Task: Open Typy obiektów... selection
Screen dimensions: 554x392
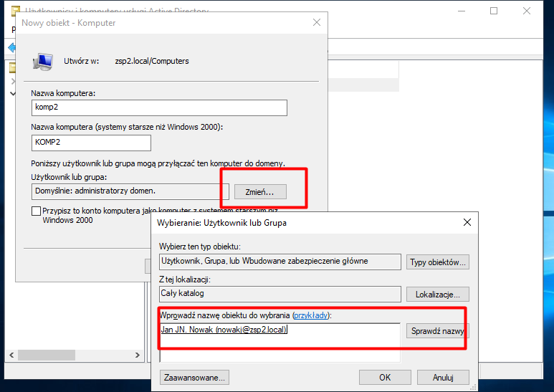Action: (438, 262)
